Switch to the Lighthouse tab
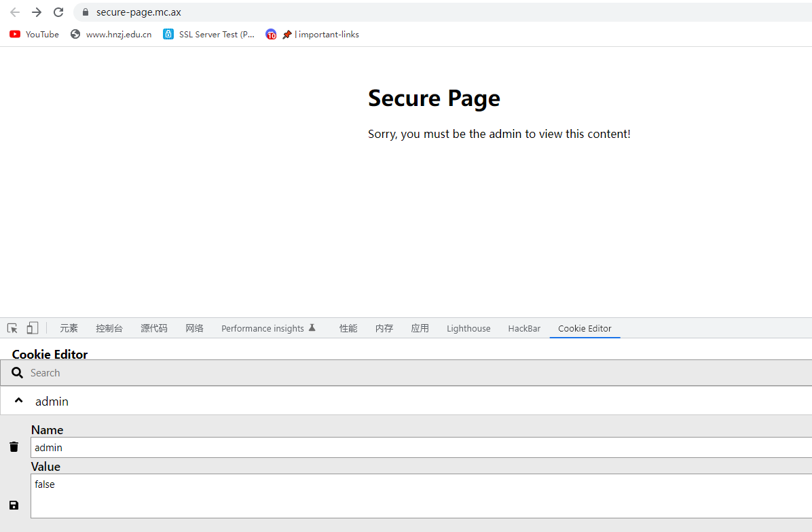The width and height of the screenshot is (812, 532). [x=468, y=328]
